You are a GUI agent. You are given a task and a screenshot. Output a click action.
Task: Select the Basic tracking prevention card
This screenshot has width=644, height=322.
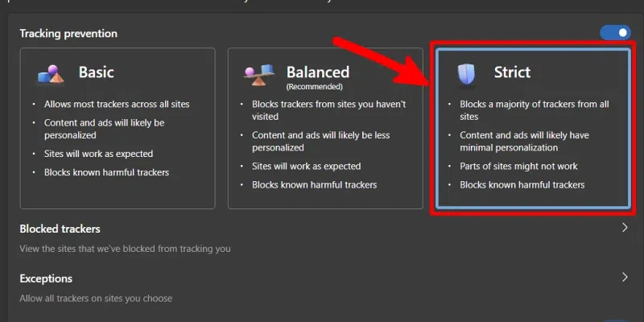[118, 129]
